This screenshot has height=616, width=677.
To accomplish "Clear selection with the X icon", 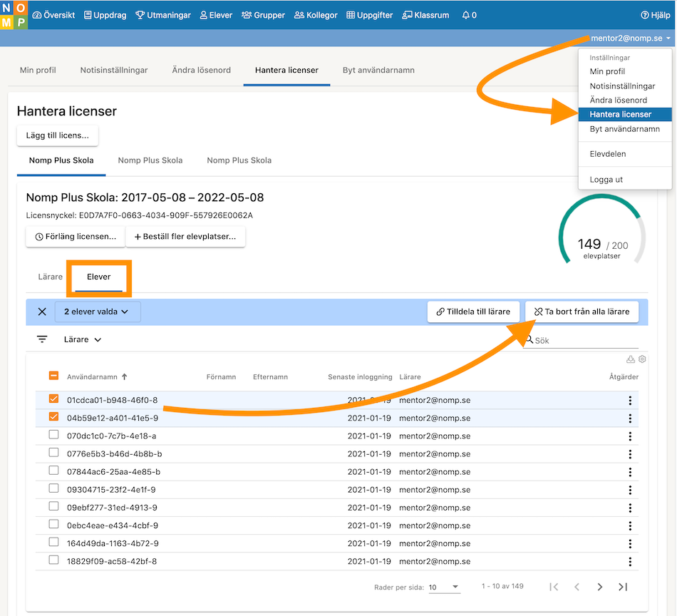I will (x=42, y=312).
